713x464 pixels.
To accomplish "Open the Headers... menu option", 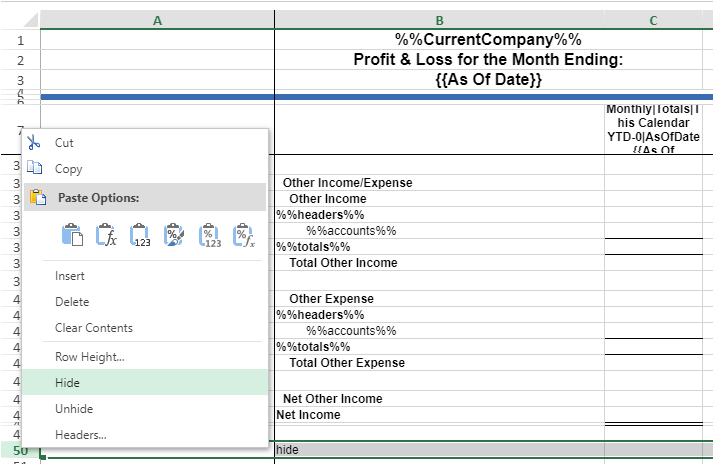I will pos(81,435).
